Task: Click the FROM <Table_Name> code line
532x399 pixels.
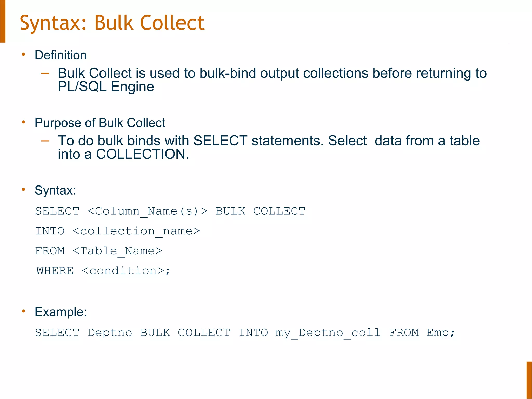Action: click(x=99, y=251)
